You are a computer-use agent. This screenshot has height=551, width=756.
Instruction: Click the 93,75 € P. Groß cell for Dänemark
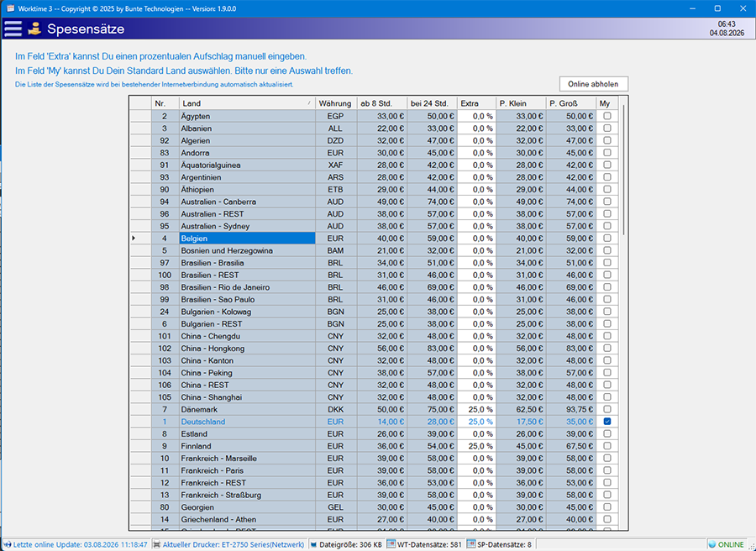point(571,409)
